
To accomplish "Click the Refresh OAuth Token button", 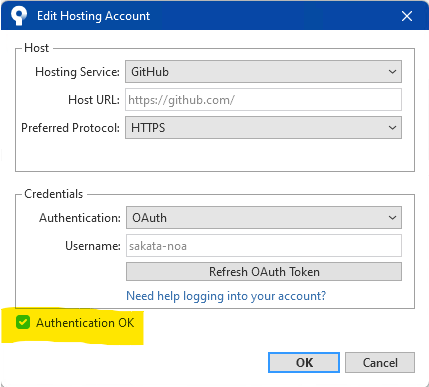I will [x=264, y=272].
